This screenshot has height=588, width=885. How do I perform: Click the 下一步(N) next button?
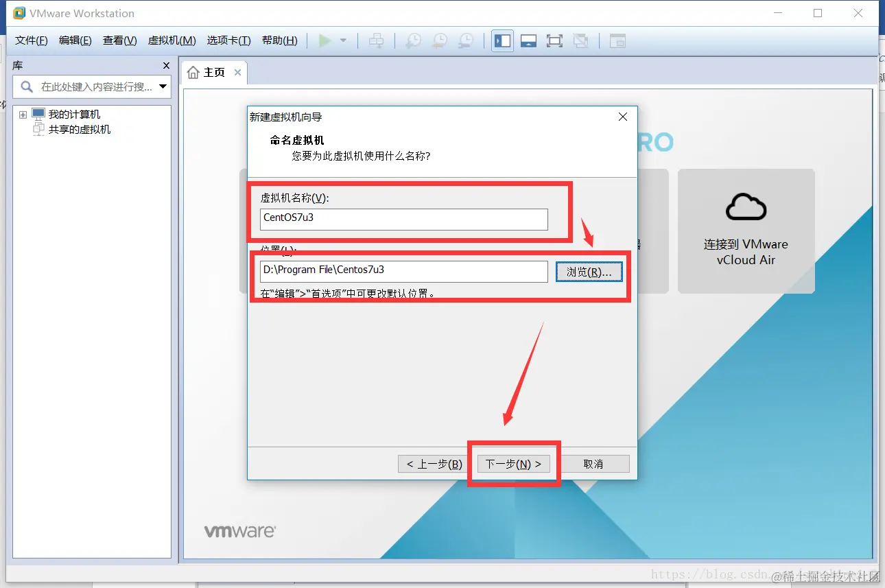[514, 464]
